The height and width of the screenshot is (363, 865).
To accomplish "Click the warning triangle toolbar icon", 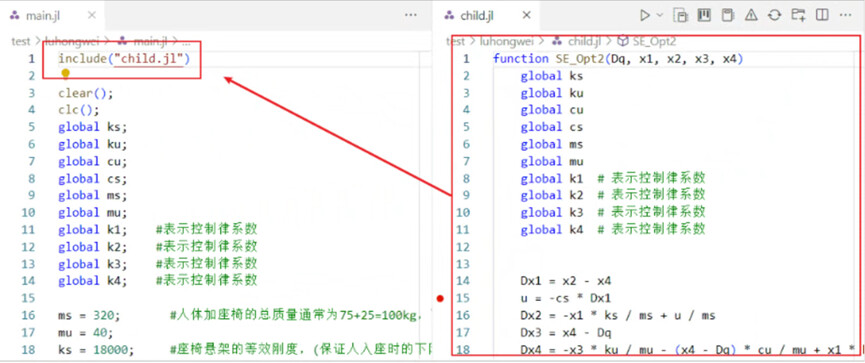I will 751,15.
